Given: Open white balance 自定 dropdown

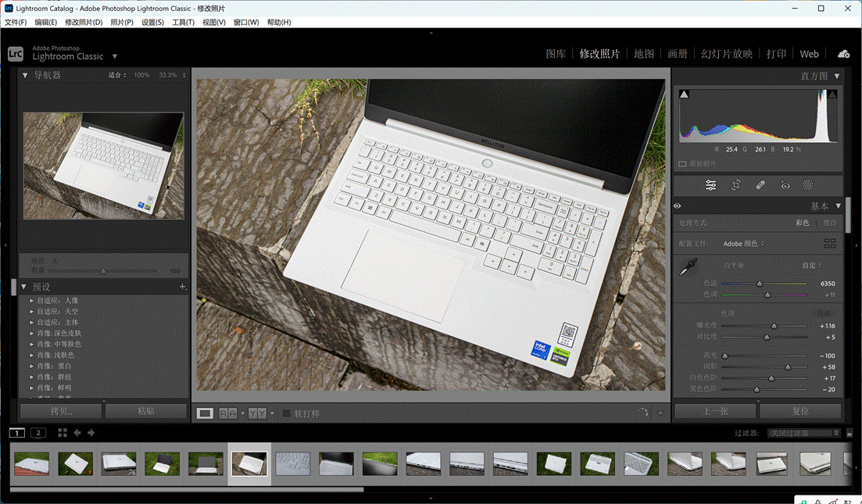Looking at the screenshot, I should [x=811, y=265].
